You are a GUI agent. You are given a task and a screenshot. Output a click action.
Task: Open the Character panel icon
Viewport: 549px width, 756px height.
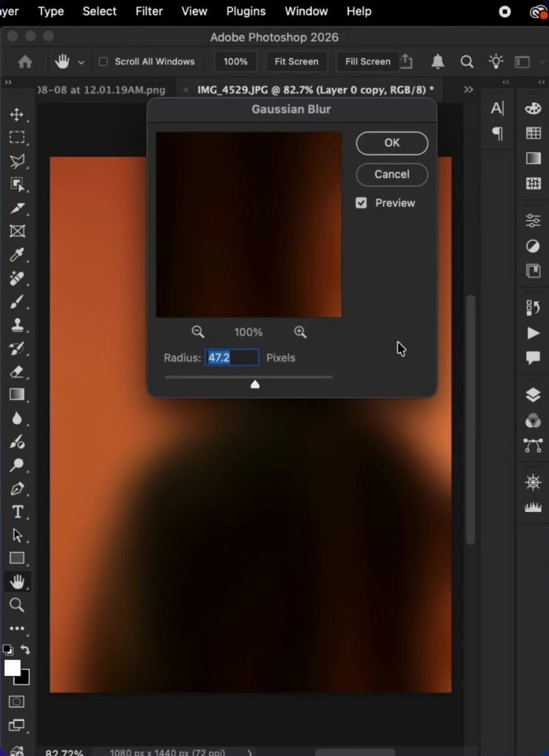coord(497,109)
